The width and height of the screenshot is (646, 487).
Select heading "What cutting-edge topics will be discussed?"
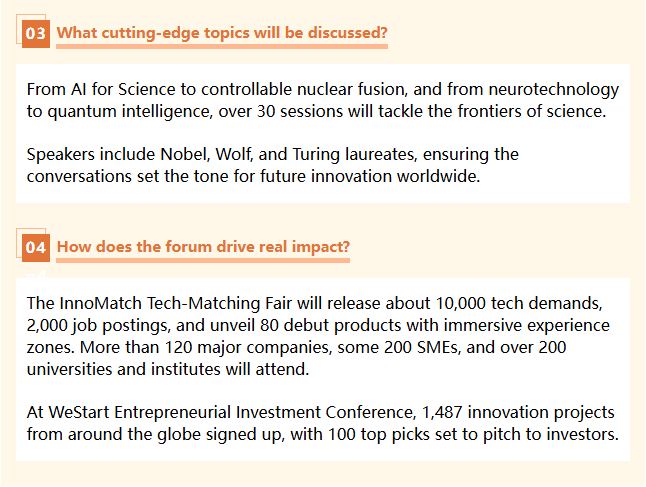(x=222, y=33)
